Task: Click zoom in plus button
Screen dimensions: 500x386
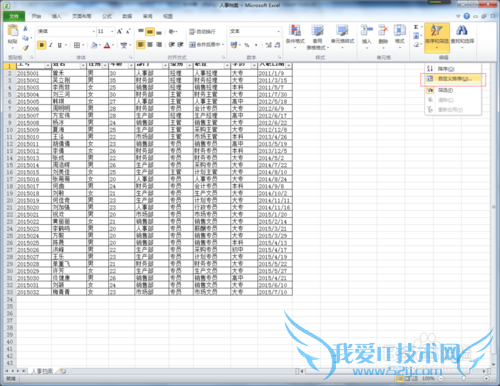Action: [486, 378]
